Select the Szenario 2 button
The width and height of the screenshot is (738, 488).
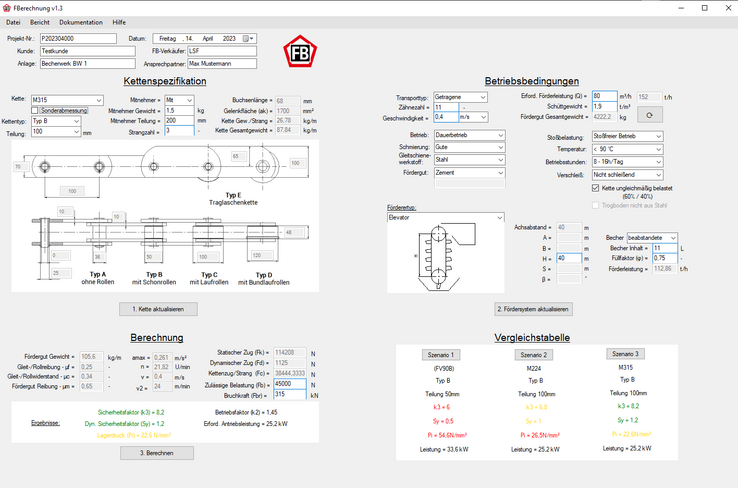534,355
